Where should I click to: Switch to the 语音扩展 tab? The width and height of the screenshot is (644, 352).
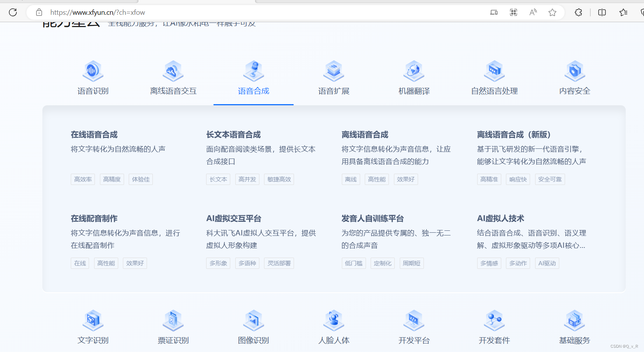334,91
